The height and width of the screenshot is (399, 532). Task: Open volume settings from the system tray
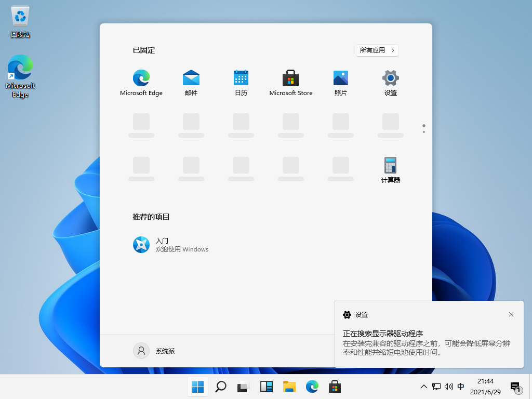pyautogui.click(x=448, y=387)
